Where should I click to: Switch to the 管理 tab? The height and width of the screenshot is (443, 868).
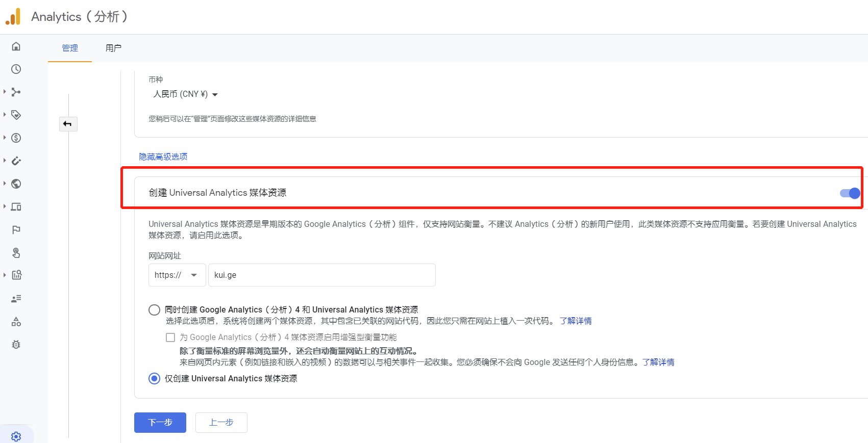[70, 48]
